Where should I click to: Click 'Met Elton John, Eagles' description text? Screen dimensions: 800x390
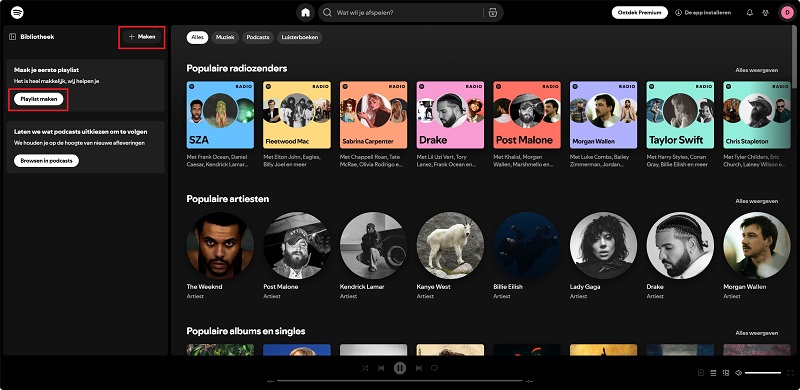[293, 161]
